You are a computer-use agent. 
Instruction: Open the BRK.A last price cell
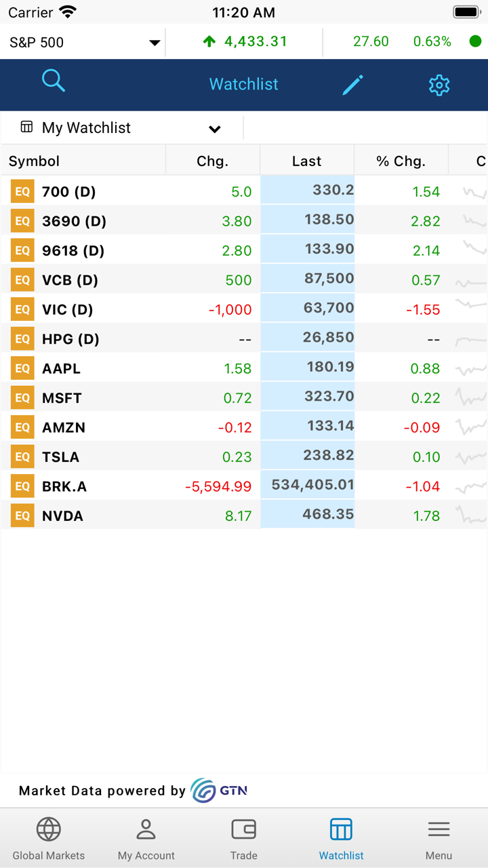[x=308, y=486]
